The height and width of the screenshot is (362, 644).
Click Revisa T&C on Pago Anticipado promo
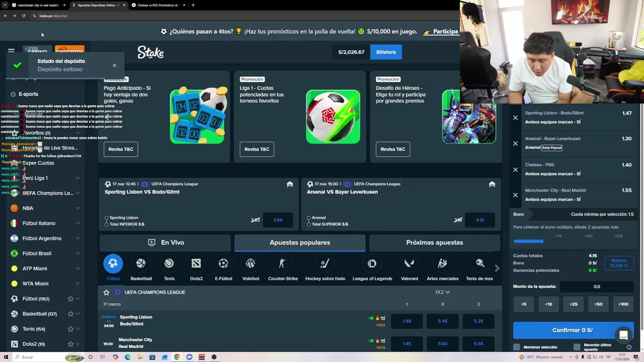[121, 149]
